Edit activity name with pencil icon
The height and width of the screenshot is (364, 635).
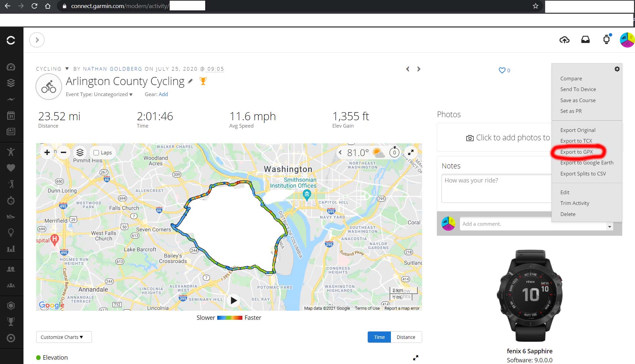pyautogui.click(x=190, y=81)
